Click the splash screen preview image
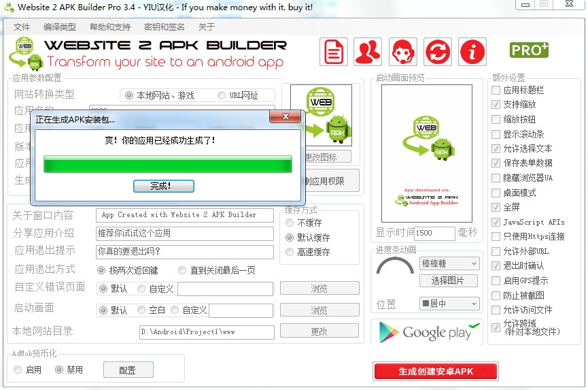Screen dimensions: 588x390 pyautogui.click(x=427, y=153)
